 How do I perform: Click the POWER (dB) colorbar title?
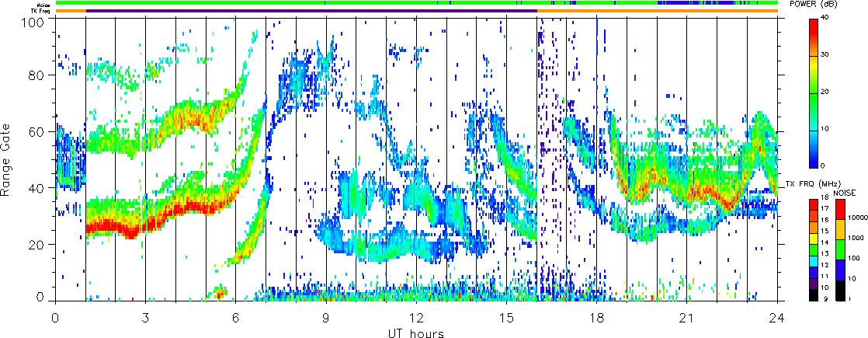813,5
